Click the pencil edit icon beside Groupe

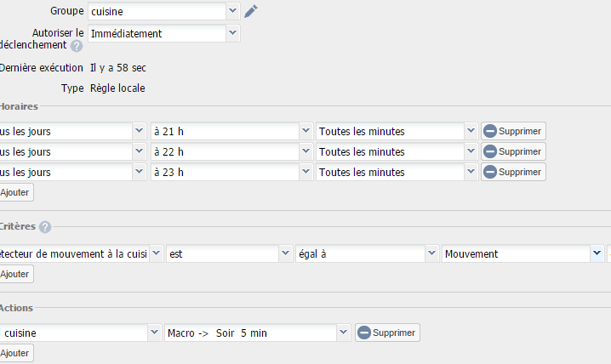pos(251,11)
